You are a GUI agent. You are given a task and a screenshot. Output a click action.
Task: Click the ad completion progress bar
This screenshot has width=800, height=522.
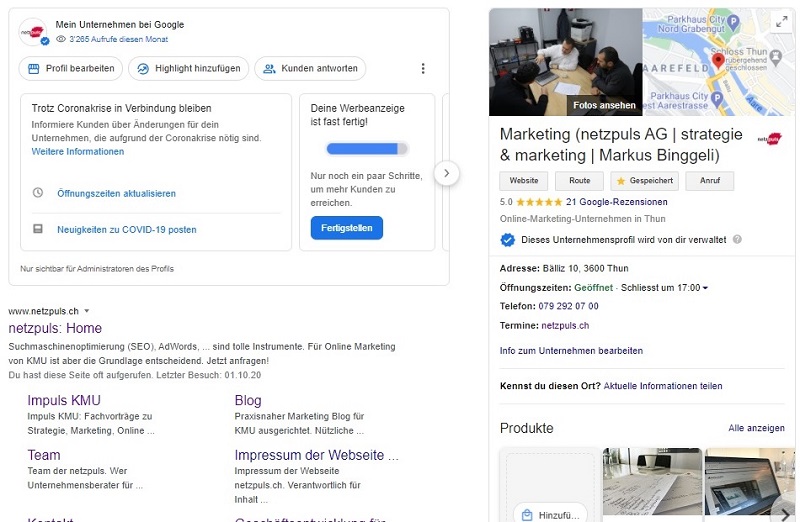point(367,149)
